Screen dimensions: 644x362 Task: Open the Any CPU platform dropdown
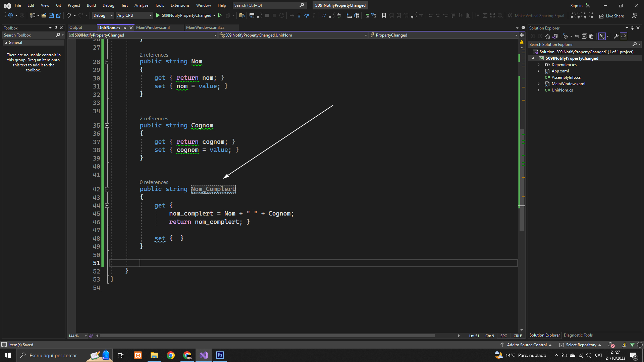coord(134,15)
